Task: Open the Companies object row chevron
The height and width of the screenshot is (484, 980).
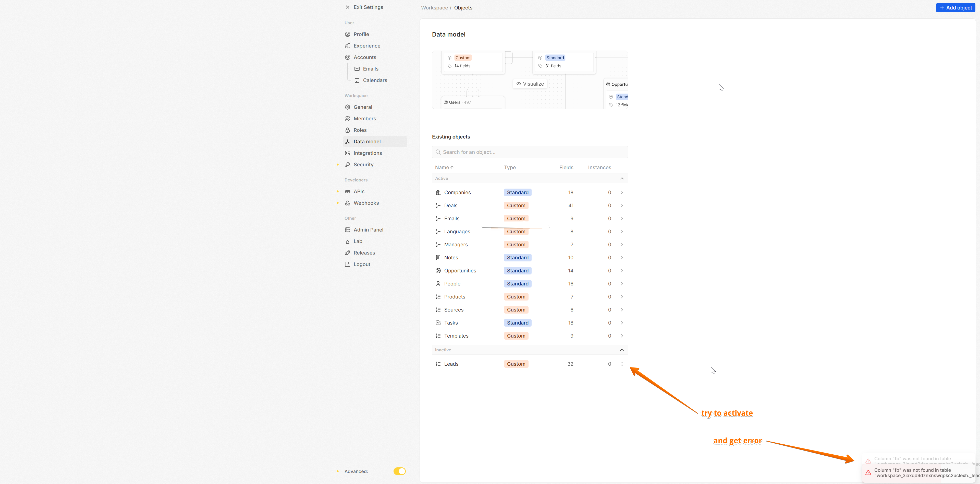Action: pyautogui.click(x=622, y=193)
